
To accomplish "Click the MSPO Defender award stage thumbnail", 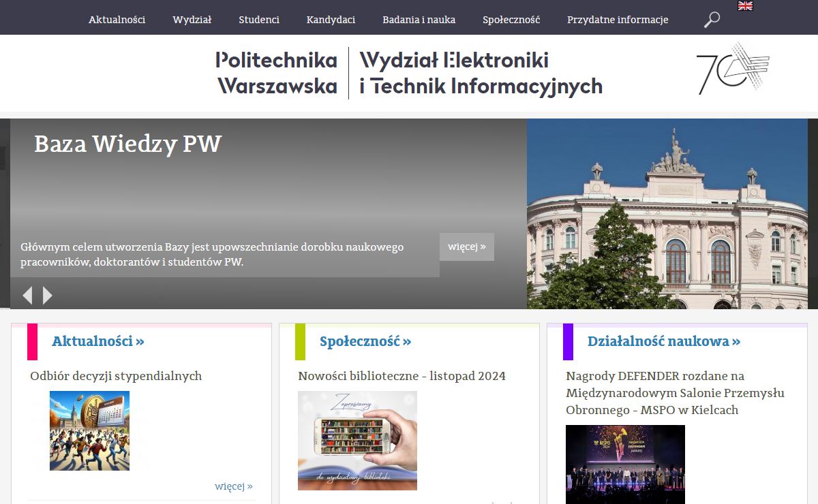I will (x=625, y=464).
